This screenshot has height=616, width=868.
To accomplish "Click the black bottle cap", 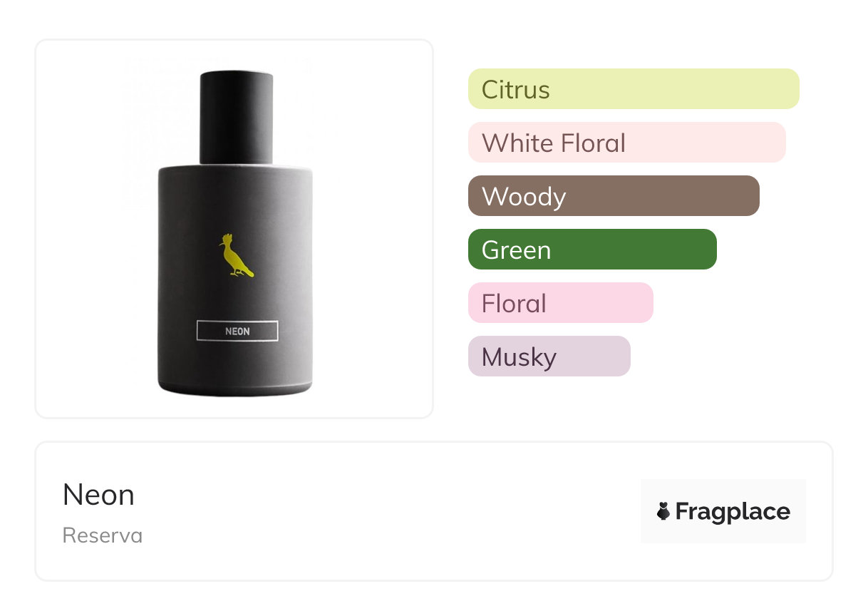I will pyautogui.click(x=236, y=118).
